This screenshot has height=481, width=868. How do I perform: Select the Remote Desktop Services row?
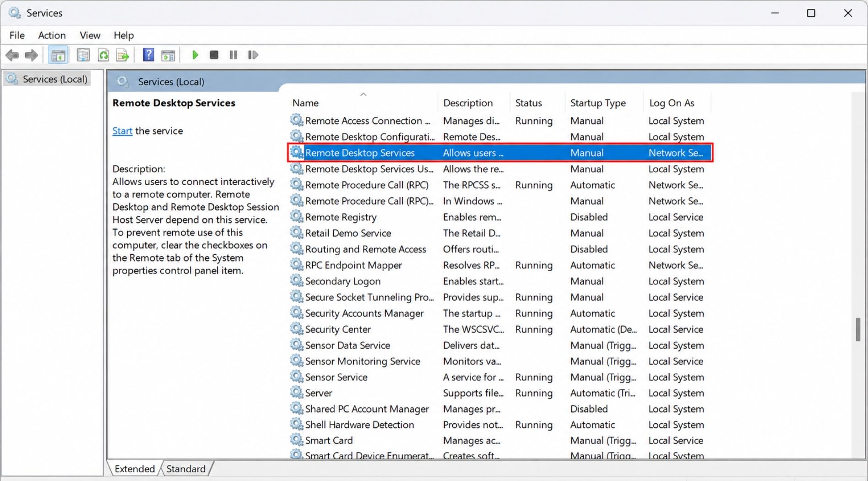pyautogui.click(x=500, y=153)
